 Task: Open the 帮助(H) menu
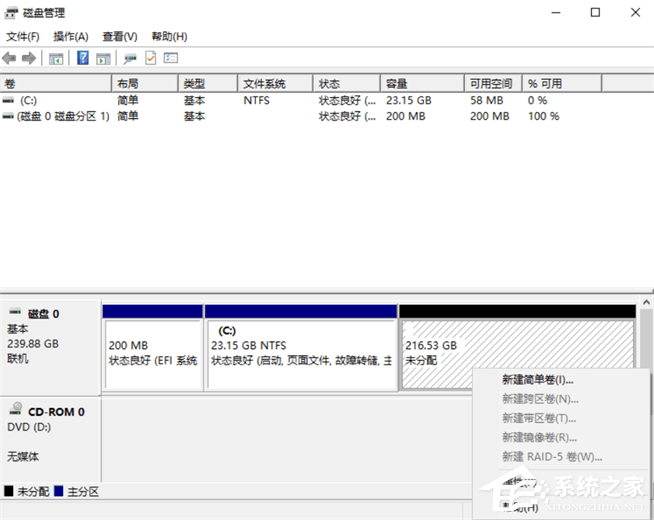click(x=169, y=37)
